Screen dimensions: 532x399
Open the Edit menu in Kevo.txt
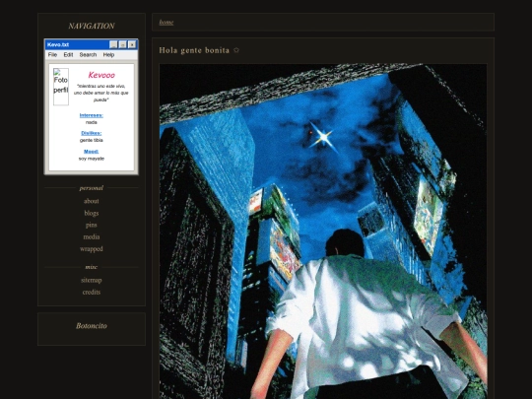(x=68, y=54)
